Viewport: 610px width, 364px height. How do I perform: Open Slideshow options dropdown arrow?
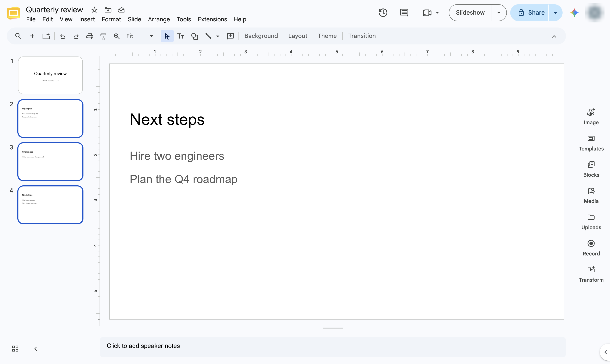(x=499, y=13)
